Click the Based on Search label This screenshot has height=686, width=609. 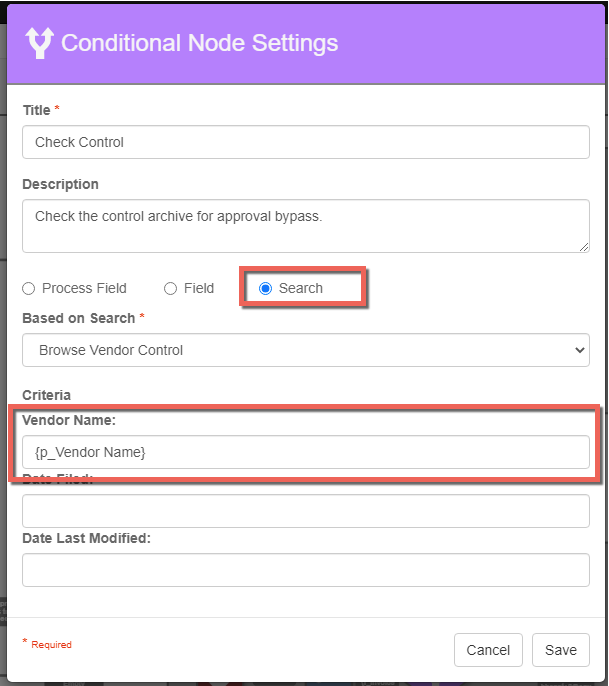pyautogui.click(x=78, y=318)
